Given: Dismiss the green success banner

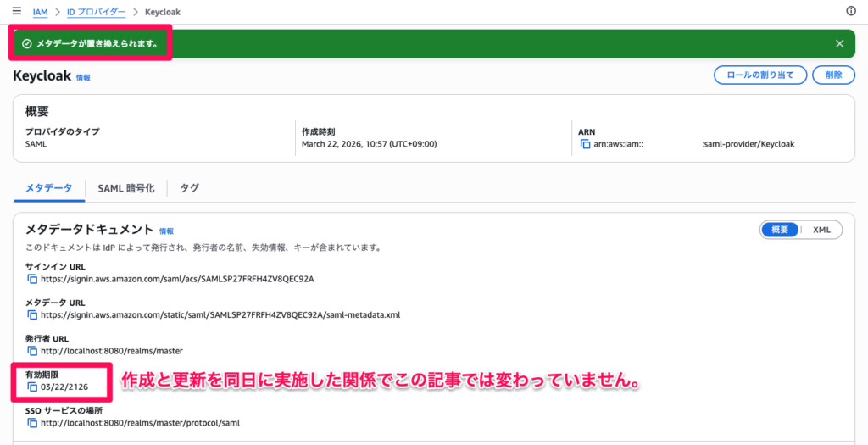Looking at the screenshot, I should [839, 43].
